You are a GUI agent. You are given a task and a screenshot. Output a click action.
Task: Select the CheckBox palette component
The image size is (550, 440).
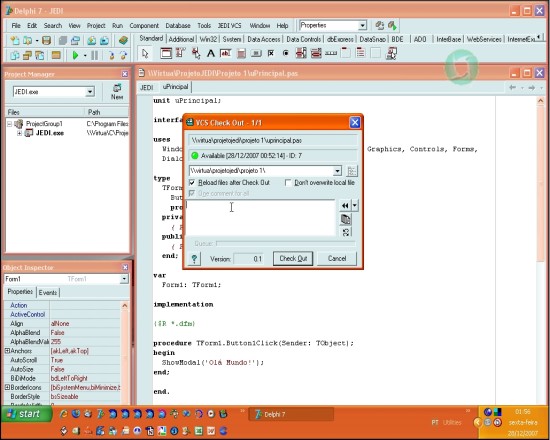click(x=271, y=53)
